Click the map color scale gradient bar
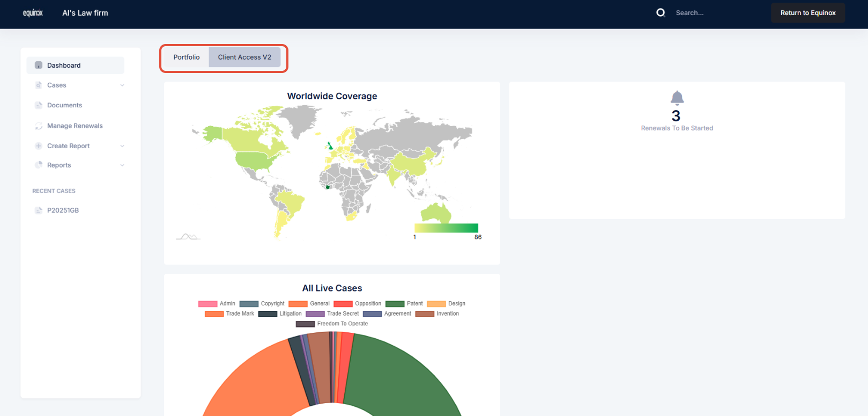 click(446, 228)
